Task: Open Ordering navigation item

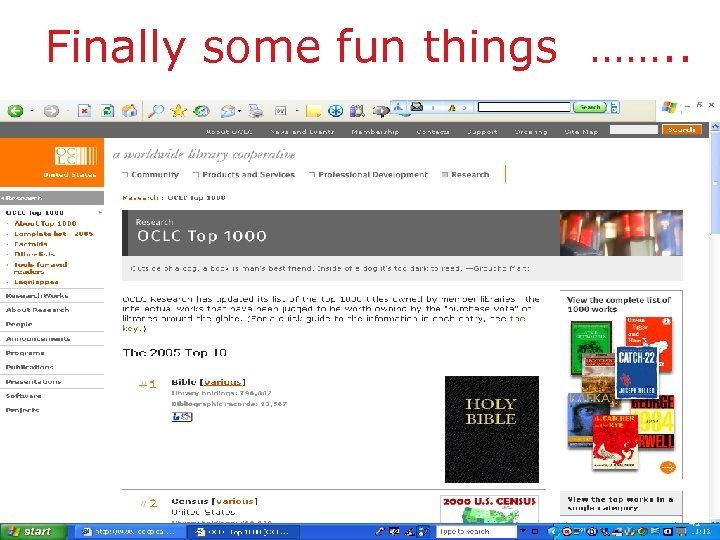Action: tap(531, 131)
